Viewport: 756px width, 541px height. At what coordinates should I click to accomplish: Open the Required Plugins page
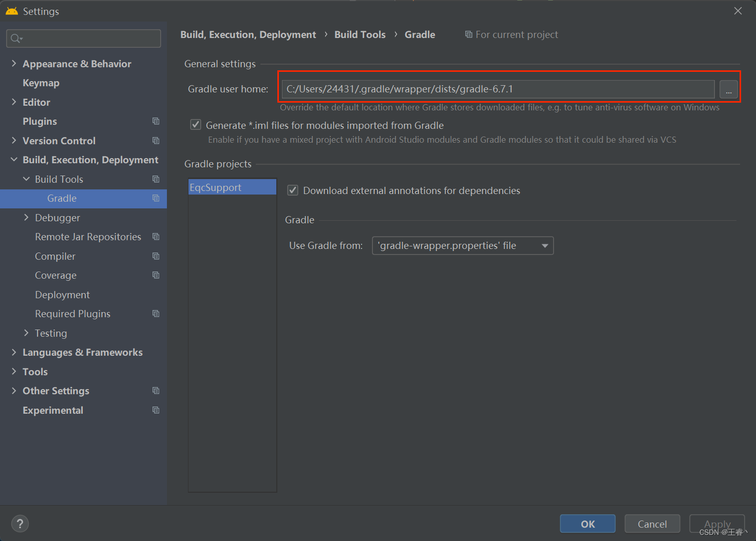pos(72,314)
